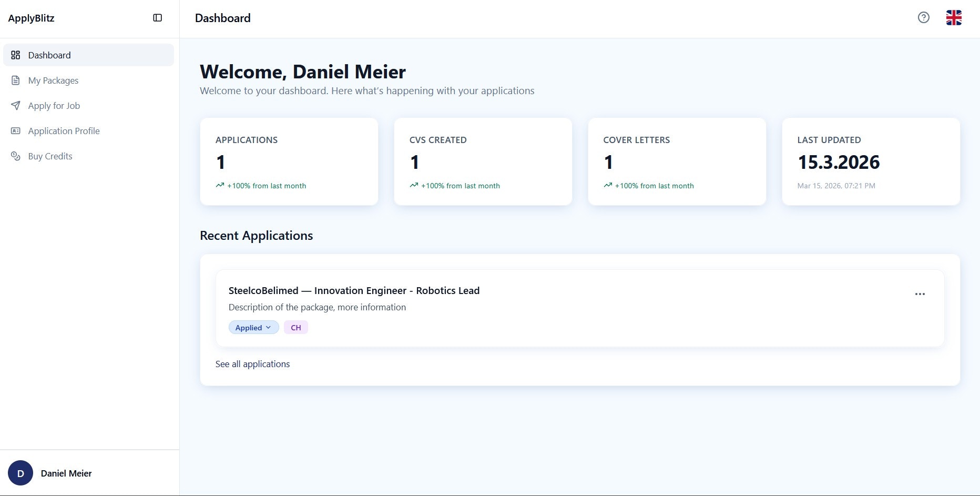Click the Welcome, Daniel Meier heading
980x496 pixels.
pos(303,72)
